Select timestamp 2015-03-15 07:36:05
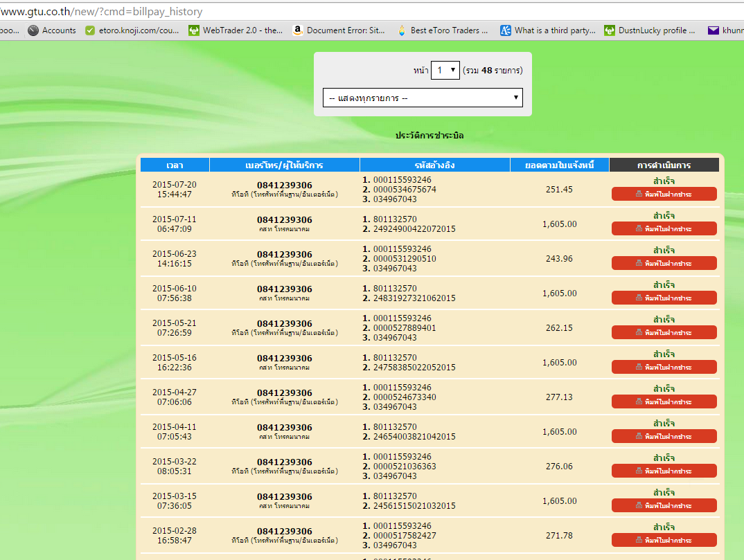Screen dimensions: 744x560 [174, 500]
